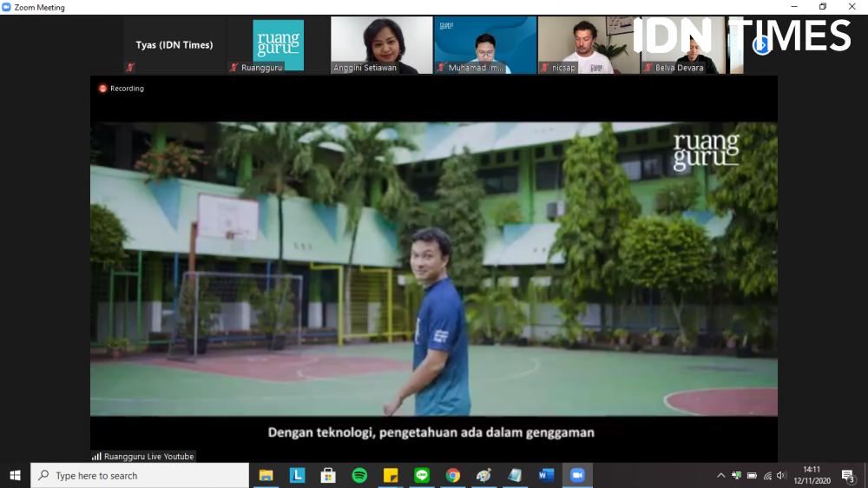Click in the Windows search box
Viewport: 868px width, 488px height.
pyautogui.click(x=140, y=475)
